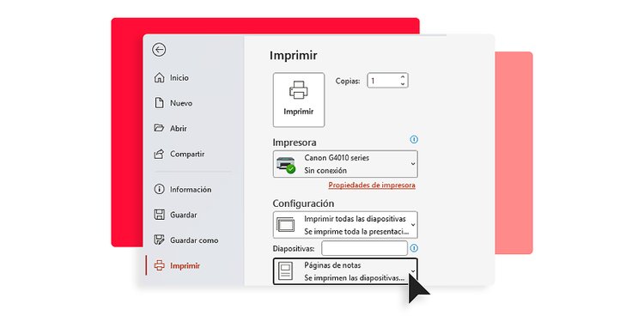Click the Configuración section heading
The image size is (644, 322).
click(303, 204)
